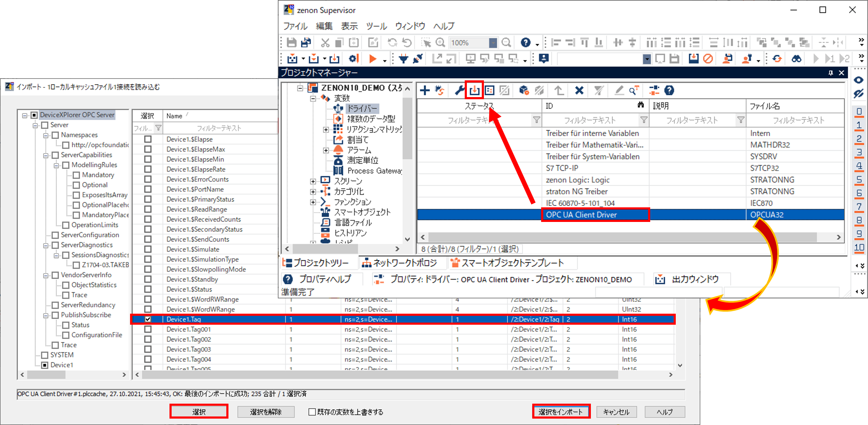868x425 pixels.
Task: Click the binoculars search icon in toolbar
Action: pyautogui.click(x=796, y=59)
